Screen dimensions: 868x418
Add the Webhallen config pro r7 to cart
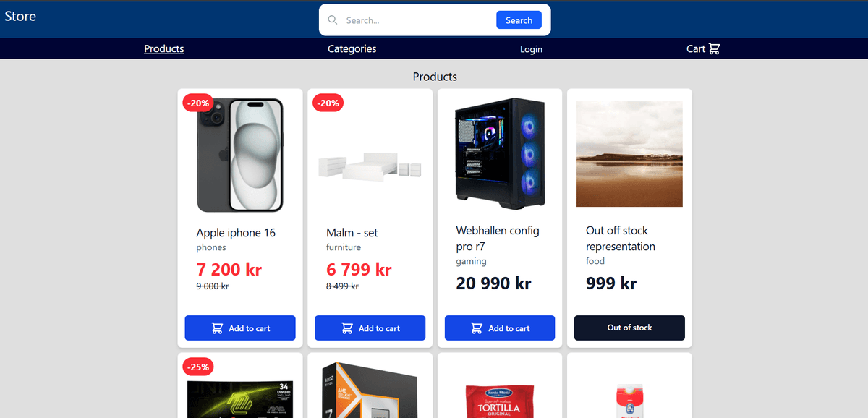[499, 328]
